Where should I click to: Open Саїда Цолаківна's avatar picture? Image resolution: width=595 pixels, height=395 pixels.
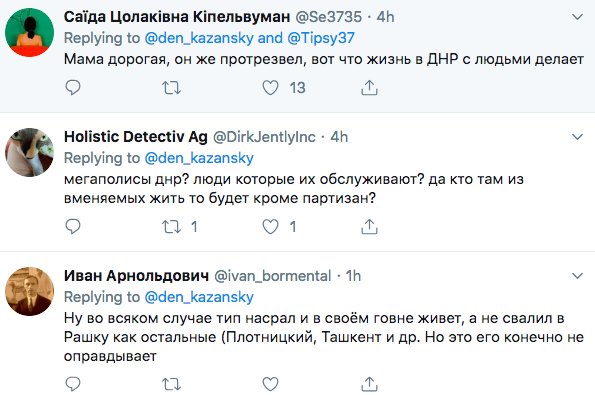coord(29,33)
